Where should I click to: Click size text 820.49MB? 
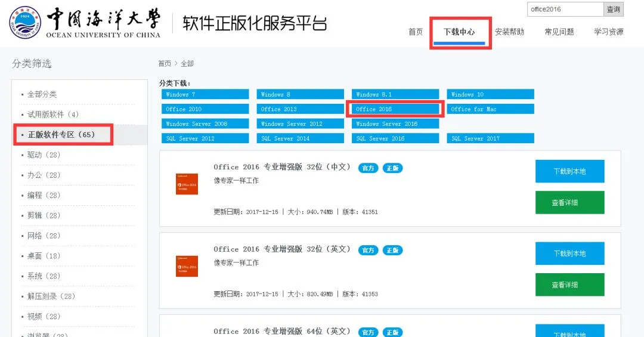click(x=320, y=294)
